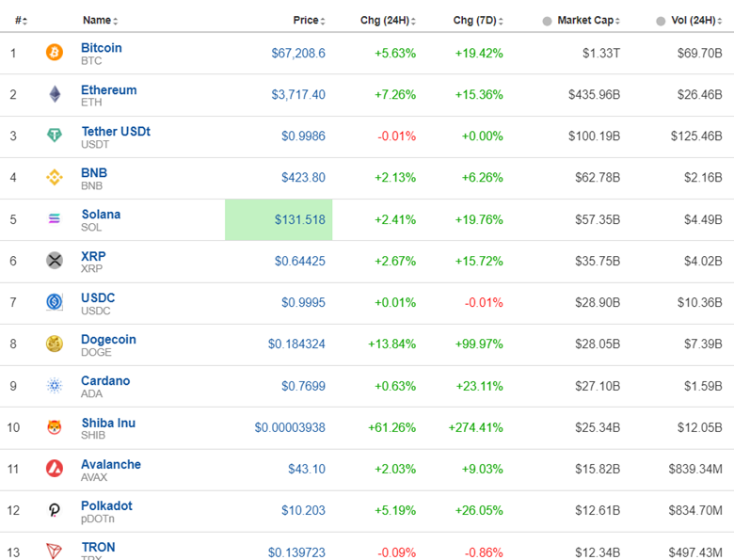
Task: Select Avalanche volume $839.34M
Action: [695, 469]
